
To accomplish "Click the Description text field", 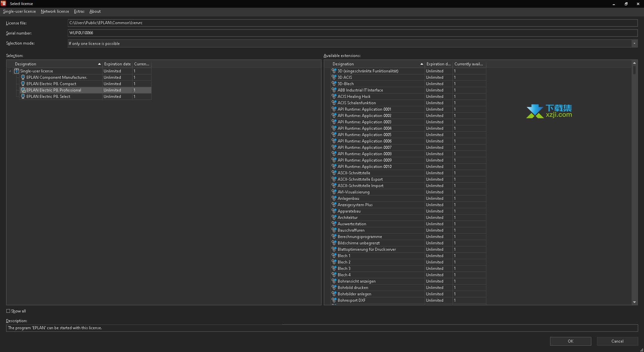I will pyautogui.click(x=322, y=328).
